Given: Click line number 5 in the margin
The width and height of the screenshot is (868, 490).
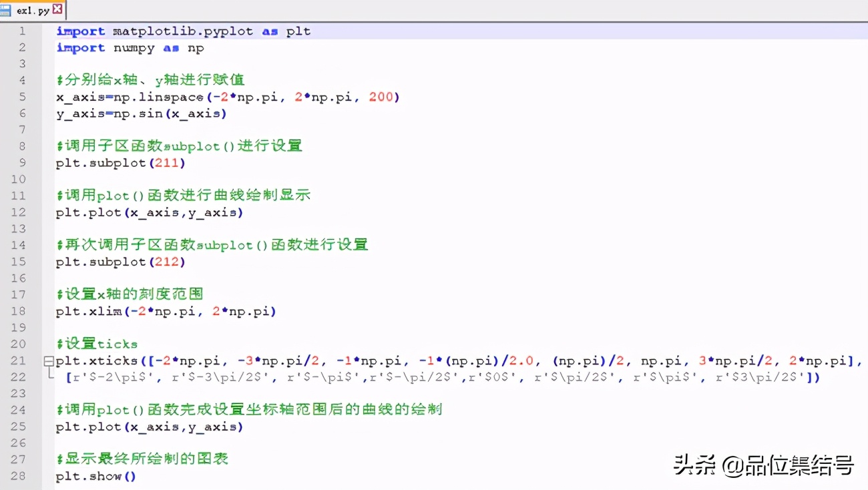Looking at the screenshot, I should 22,97.
